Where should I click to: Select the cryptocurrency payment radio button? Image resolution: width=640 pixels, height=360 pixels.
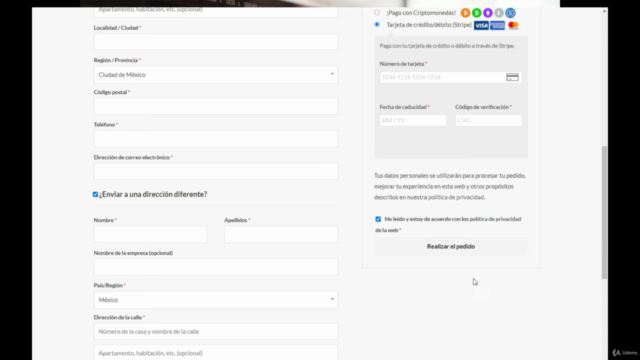pos(377,13)
